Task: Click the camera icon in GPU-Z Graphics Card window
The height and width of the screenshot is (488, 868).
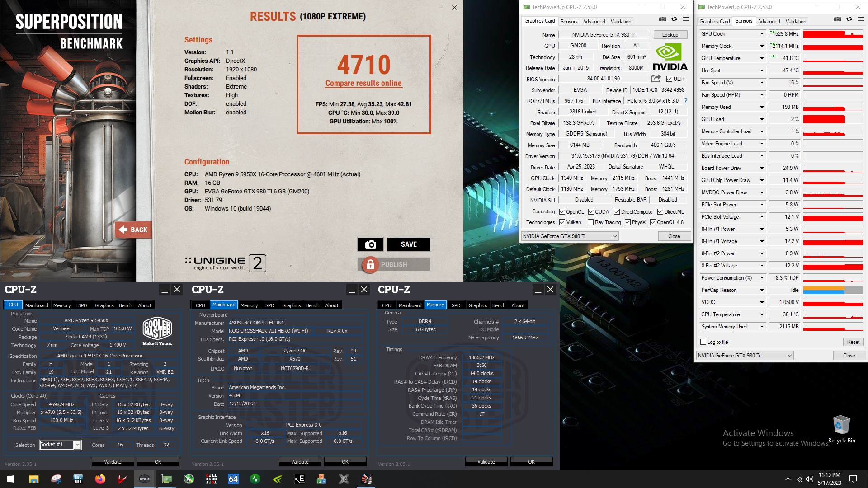Action: (x=662, y=19)
